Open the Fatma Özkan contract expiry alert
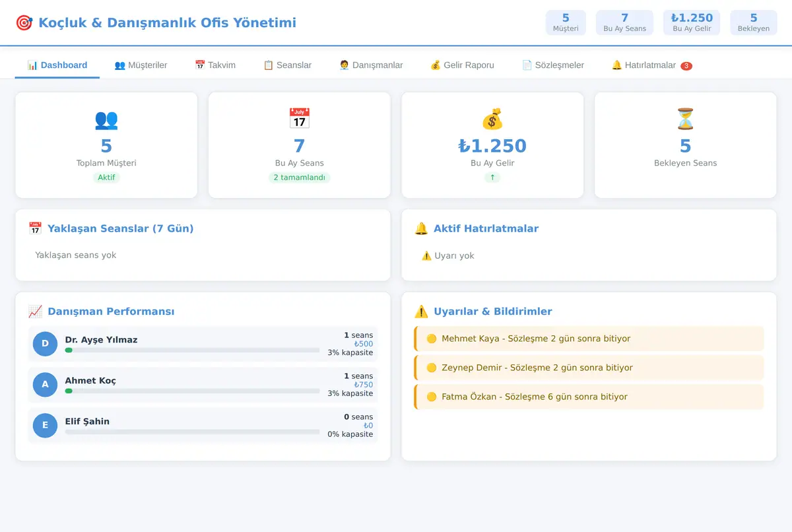Image resolution: width=792 pixels, height=532 pixels. click(x=589, y=397)
